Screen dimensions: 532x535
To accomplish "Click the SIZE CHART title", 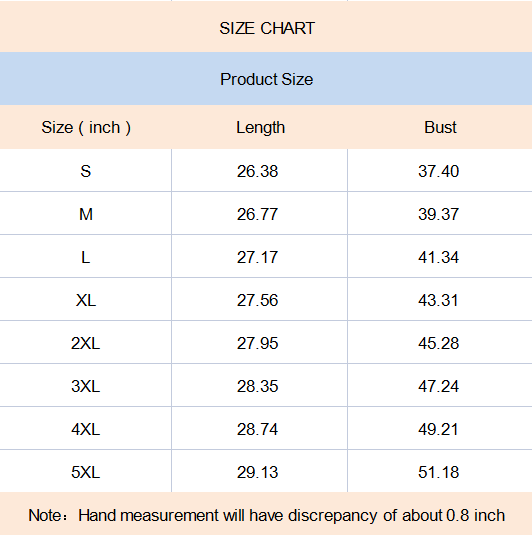I will click(267, 28).
